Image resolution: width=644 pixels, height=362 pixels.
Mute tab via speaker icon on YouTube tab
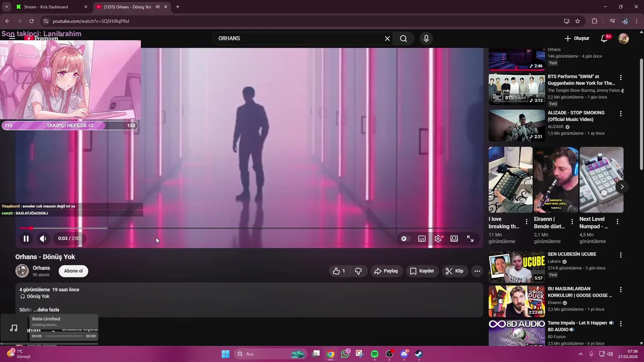click(157, 7)
